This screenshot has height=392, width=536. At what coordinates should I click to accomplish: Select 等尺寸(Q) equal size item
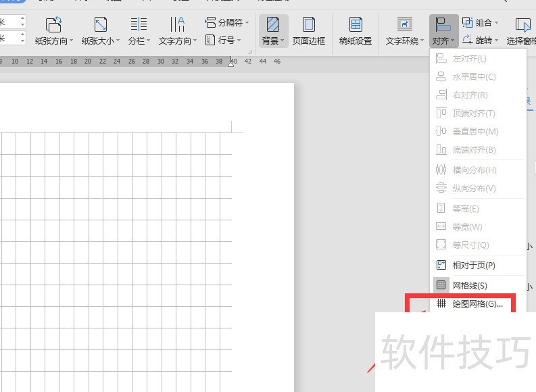coord(478,245)
